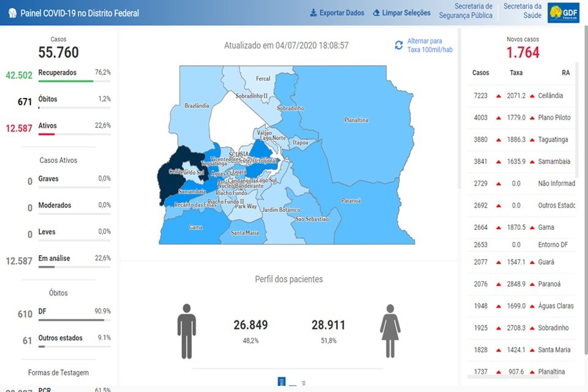Select the small last page indicator icon
The image size is (588, 392).
[x=303, y=383]
